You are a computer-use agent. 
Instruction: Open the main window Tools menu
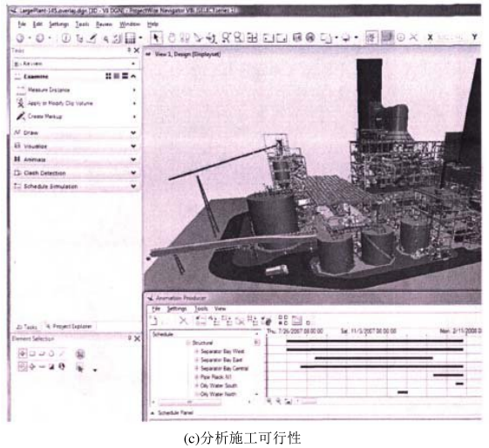tap(82, 24)
